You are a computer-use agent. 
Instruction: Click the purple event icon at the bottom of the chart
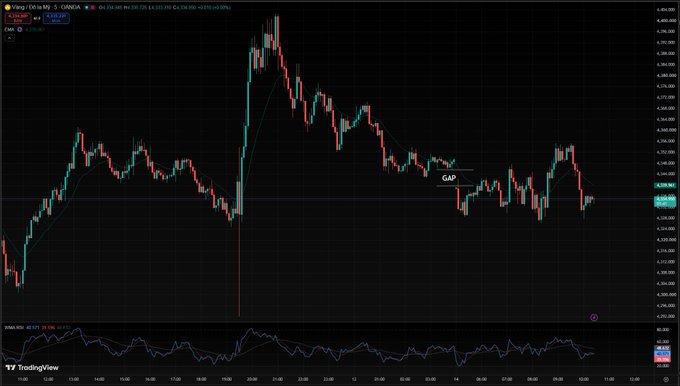[x=594, y=317]
